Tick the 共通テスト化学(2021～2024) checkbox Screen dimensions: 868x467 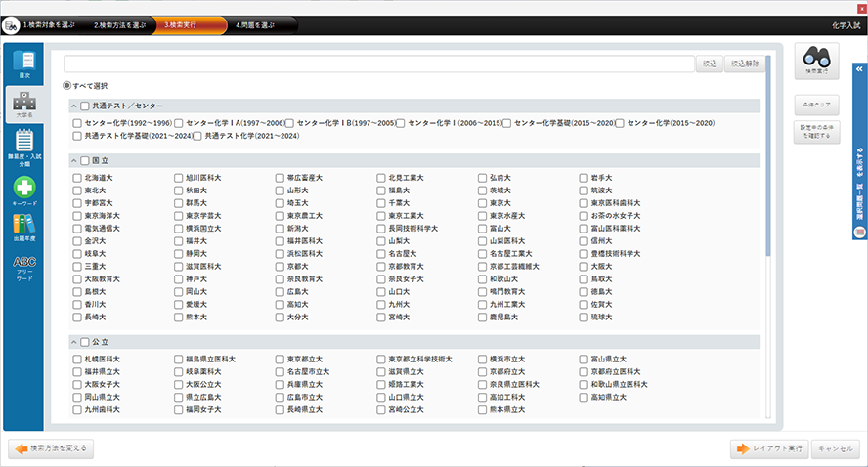tap(197, 136)
